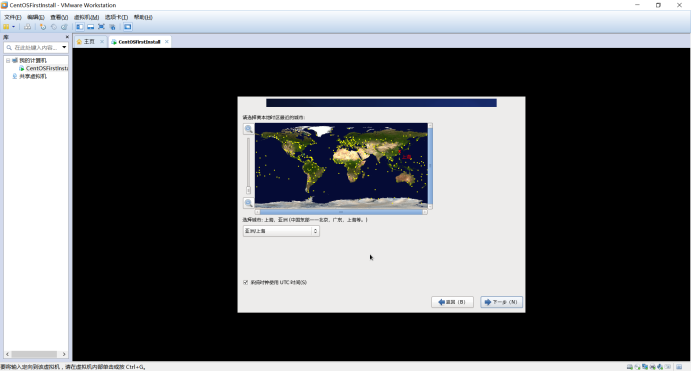Click the Unity mode toolbar icon
Viewport: 692px width, 371px height.
point(112,27)
